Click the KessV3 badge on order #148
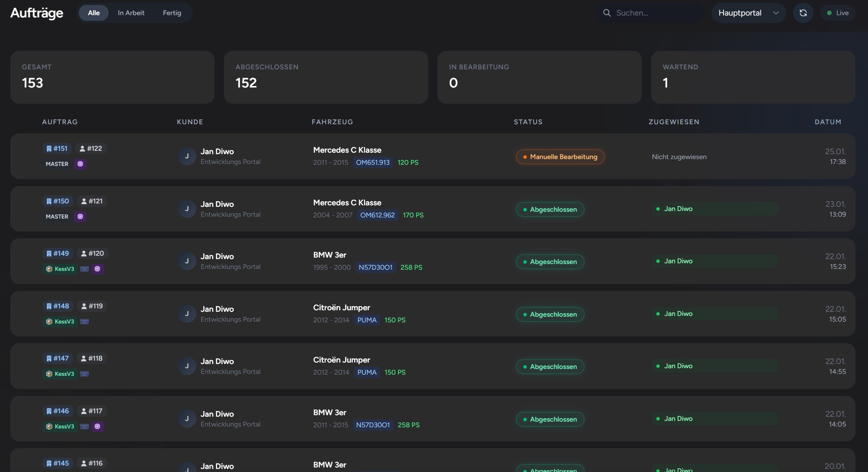This screenshot has height=472, width=868. [60, 322]
